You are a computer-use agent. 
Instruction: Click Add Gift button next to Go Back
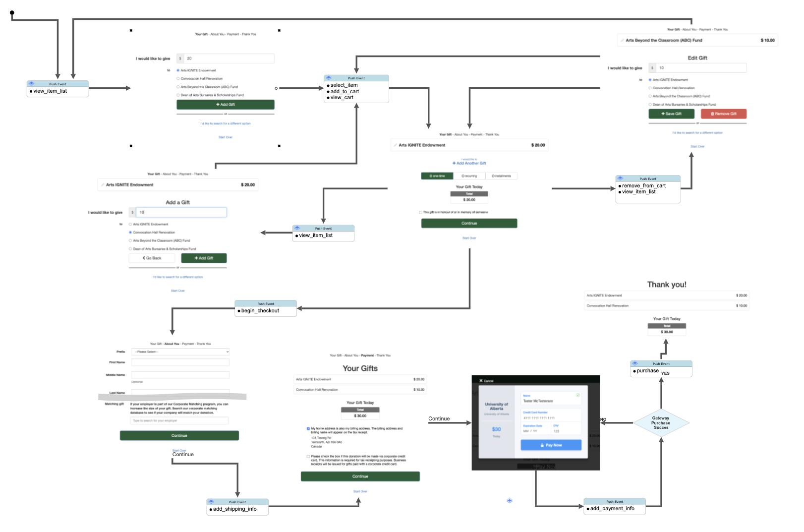tap(204, 258)
